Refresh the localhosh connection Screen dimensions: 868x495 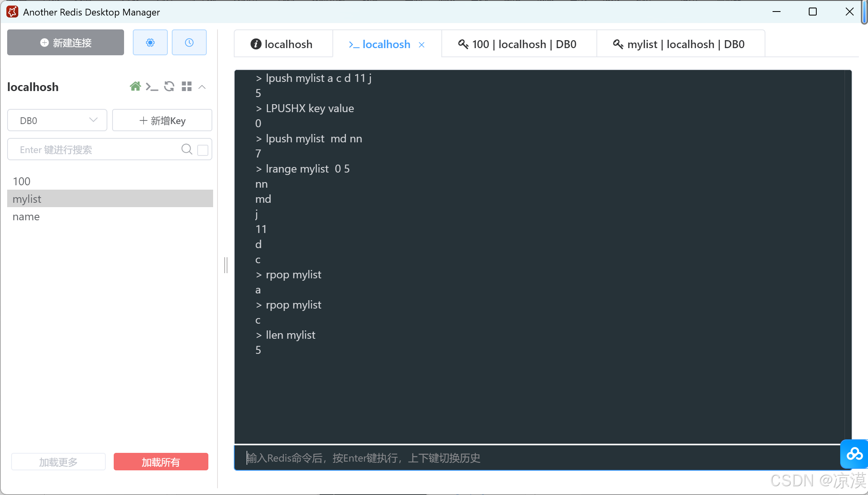coord(169,86)
